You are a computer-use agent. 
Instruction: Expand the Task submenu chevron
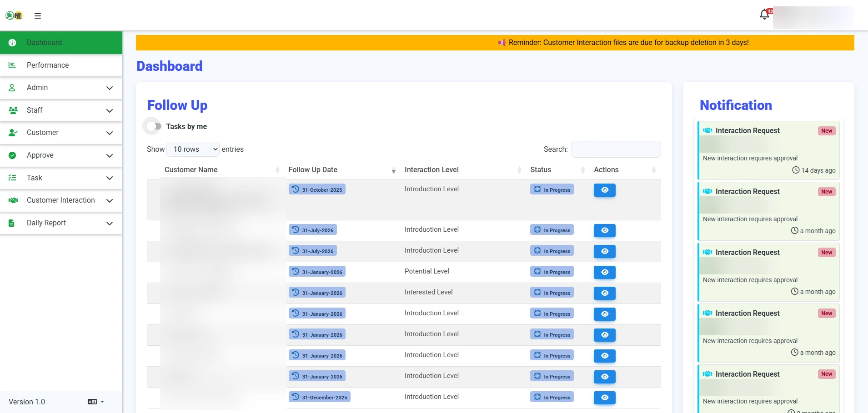[x=110, y=178]
